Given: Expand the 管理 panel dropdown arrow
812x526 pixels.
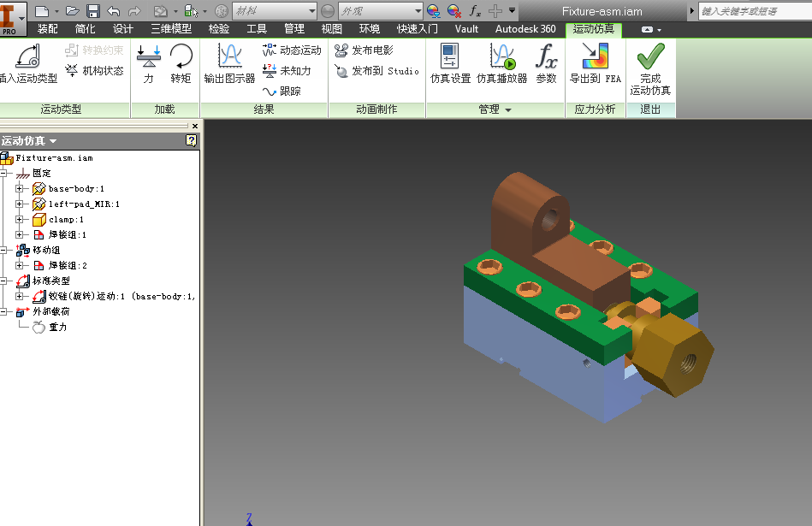Looking at the screenshot, I should [x=508, y=109].
